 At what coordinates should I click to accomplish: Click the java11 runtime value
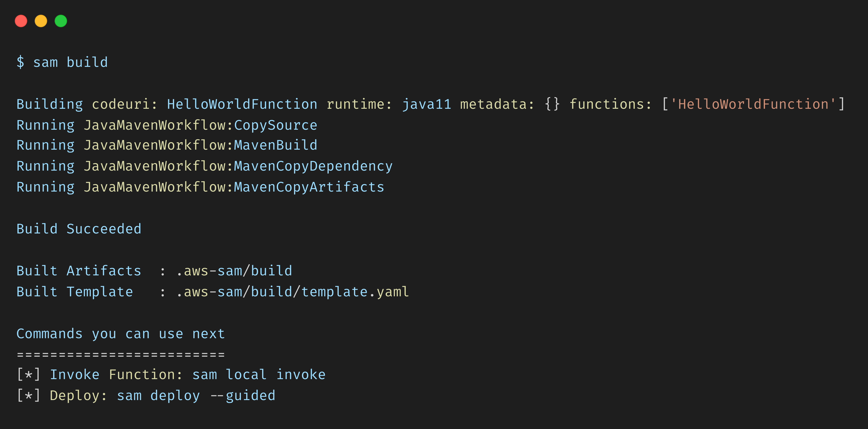[427, 104]
